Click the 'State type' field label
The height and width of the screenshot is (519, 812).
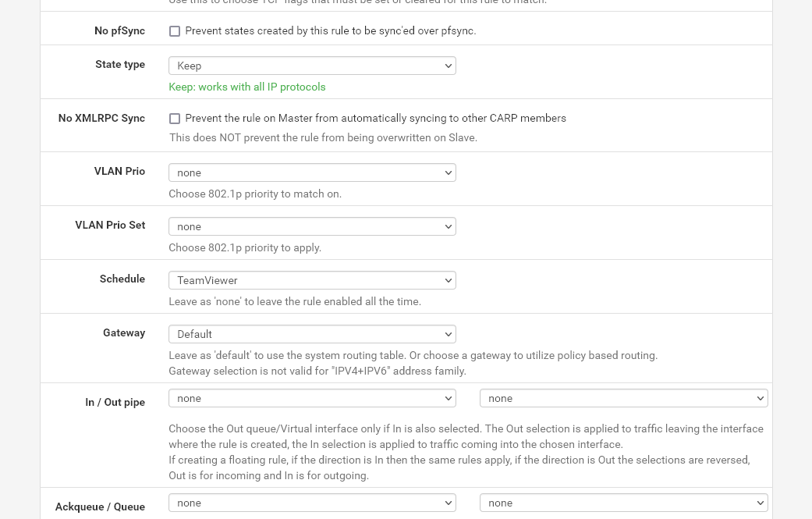coord(120,65)
